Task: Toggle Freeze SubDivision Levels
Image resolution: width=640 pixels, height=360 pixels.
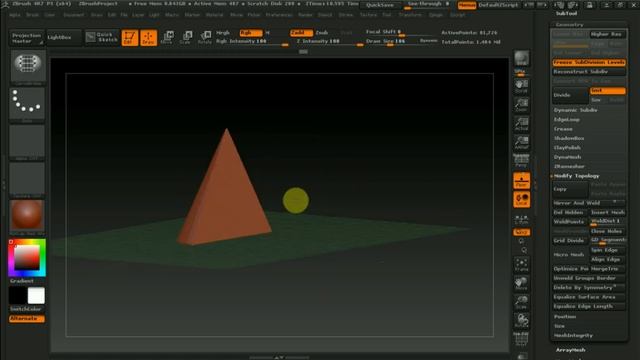Action: click(589, 62)
